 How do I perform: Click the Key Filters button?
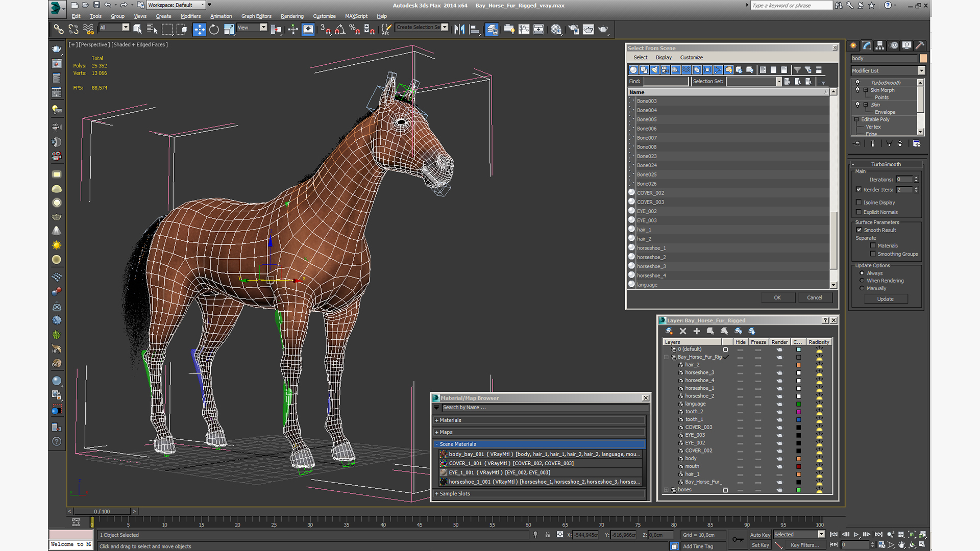click(805, 545)
